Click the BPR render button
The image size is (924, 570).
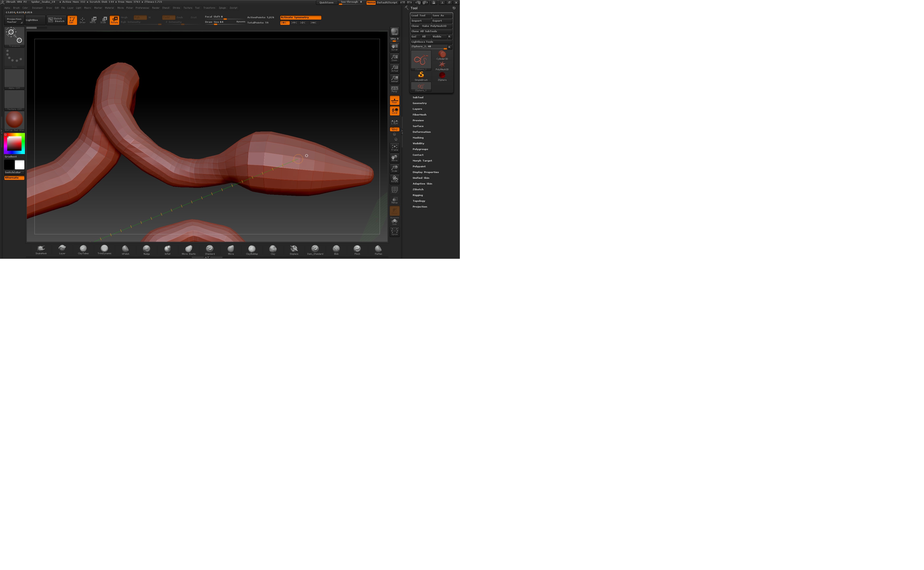point(394,32)
